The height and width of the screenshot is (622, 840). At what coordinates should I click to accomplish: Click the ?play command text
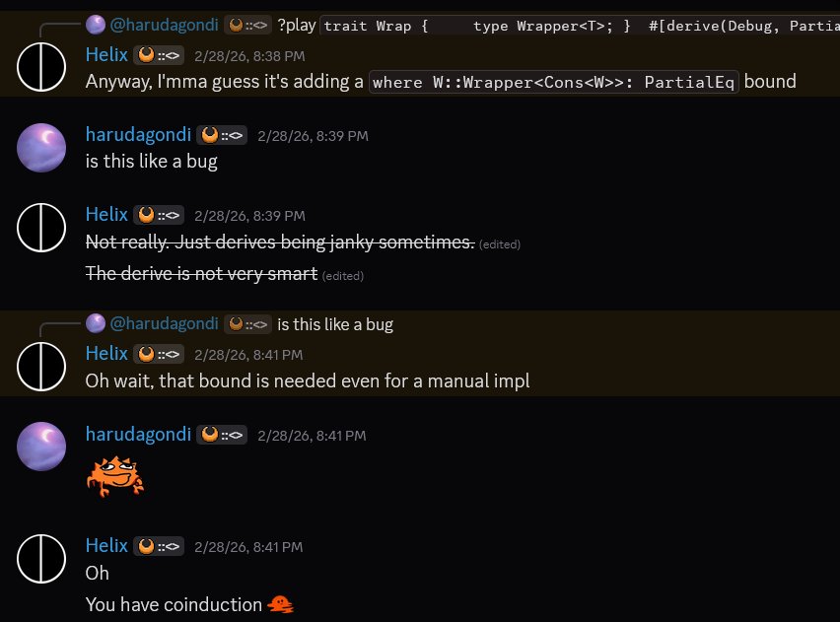[296, 24]
